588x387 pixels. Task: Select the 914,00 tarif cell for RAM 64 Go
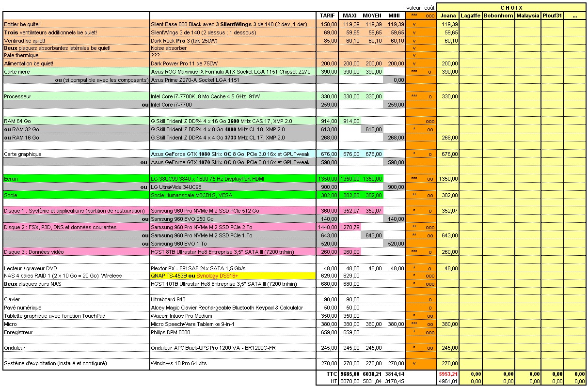pos(327,121)
